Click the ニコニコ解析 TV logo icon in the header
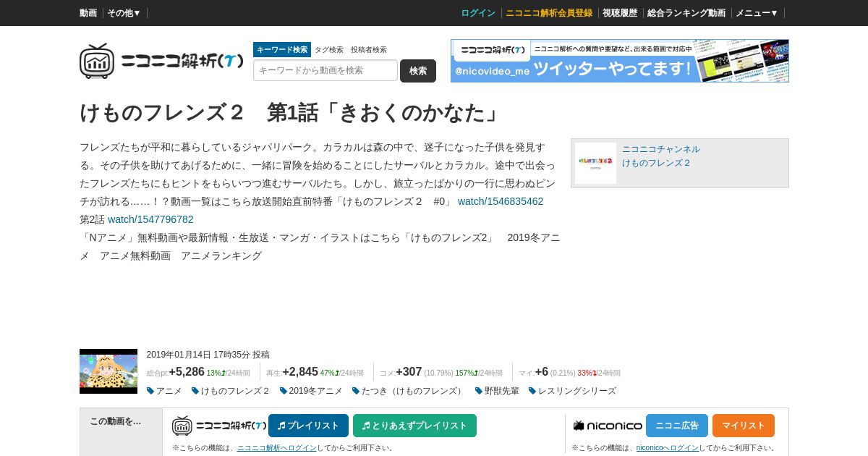 point(97,61)
